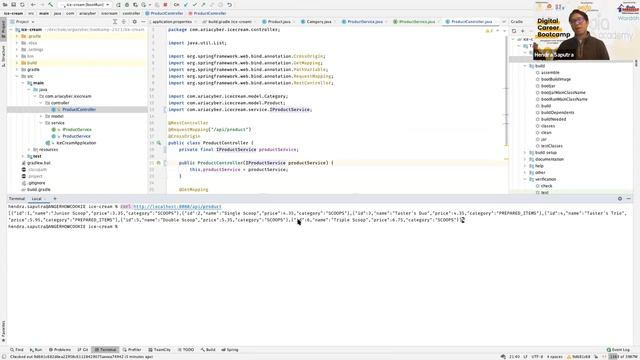The image size is (640, 360).
Task: Open the Problems tool window button
Action: pyautogui.click(x=60, y=350)
